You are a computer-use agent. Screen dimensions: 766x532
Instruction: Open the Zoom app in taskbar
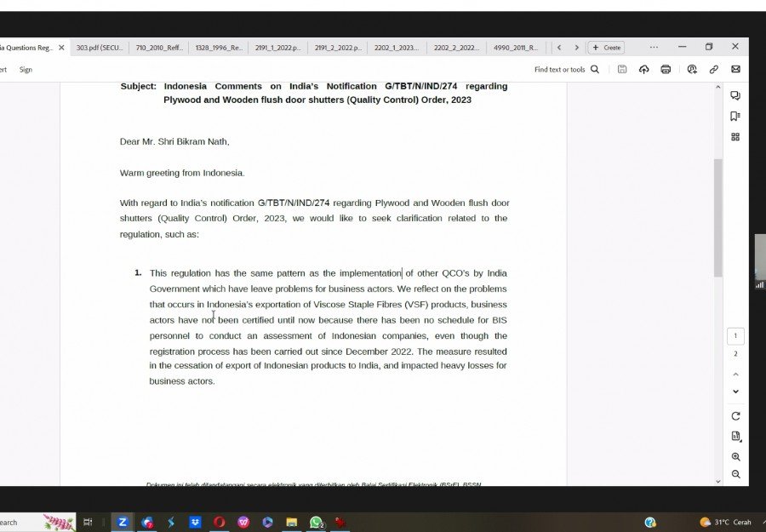tap(123, 523)
